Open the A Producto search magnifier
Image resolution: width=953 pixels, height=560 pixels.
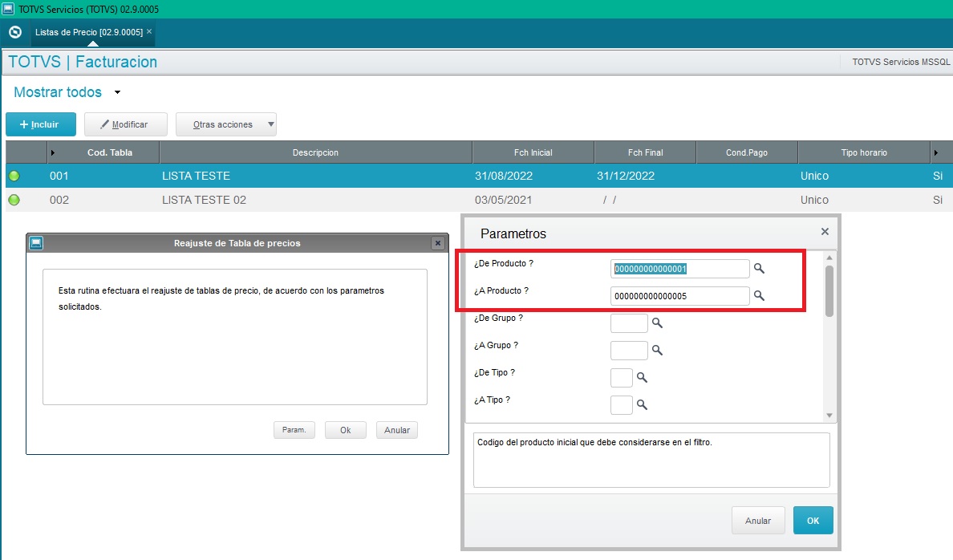click(759, 296)
